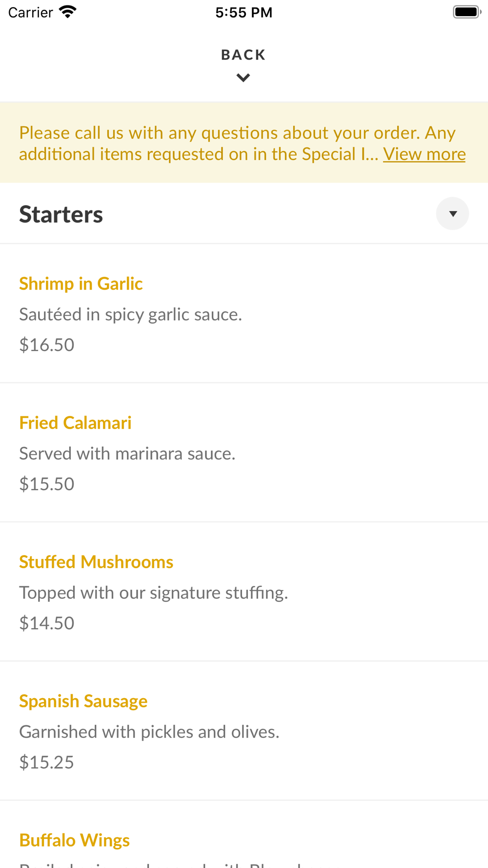Image resolution: width=488 pixels, height=868 pixels.
Task: Tap 'Garnished with pickles and olives' description
Action: [149, 732]
